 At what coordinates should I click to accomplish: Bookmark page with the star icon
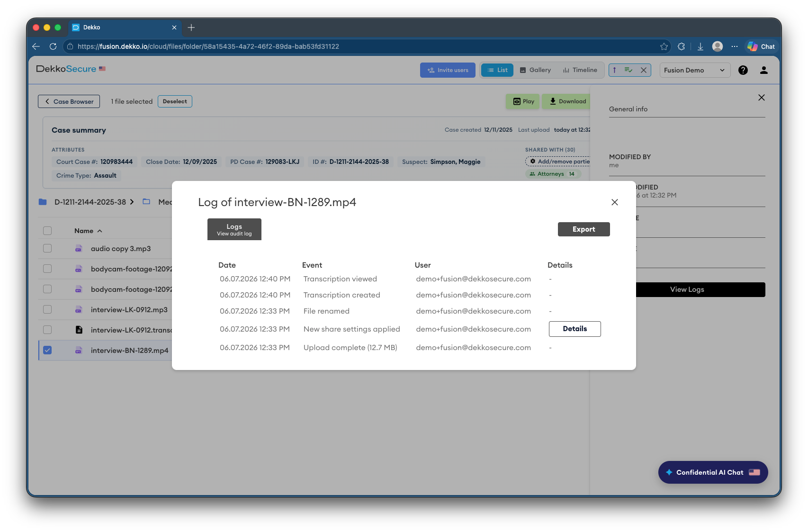point(664,46)
